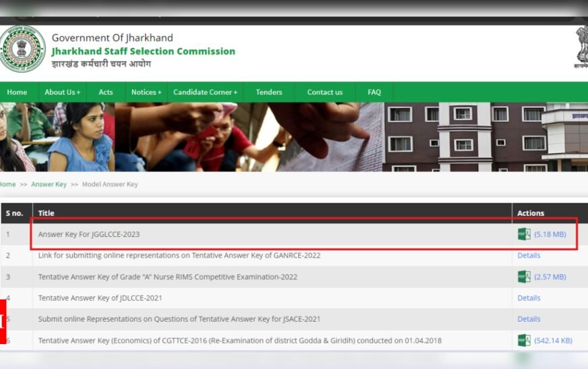Expand the Notices + menu
The image size is (588, 369).
tap(146, 92)
